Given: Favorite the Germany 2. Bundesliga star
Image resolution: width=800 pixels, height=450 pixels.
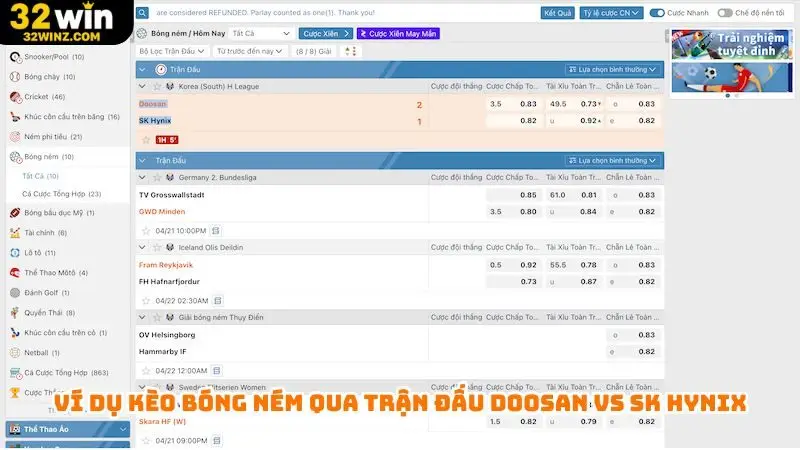Looking at the screenshot, I should click(x=157, y=177).
